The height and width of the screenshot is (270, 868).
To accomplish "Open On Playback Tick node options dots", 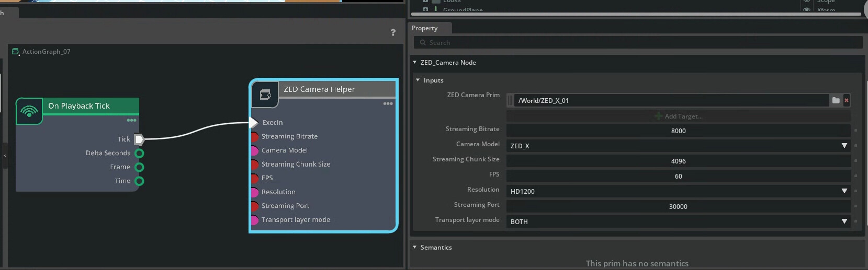I will pyautogui.click(x=131, y=120).
